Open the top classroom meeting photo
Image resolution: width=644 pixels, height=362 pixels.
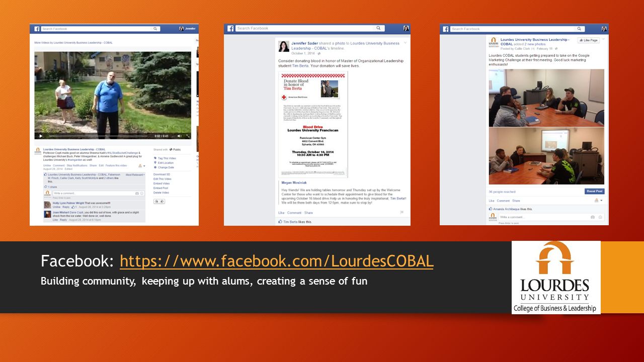tap(546, 98)
